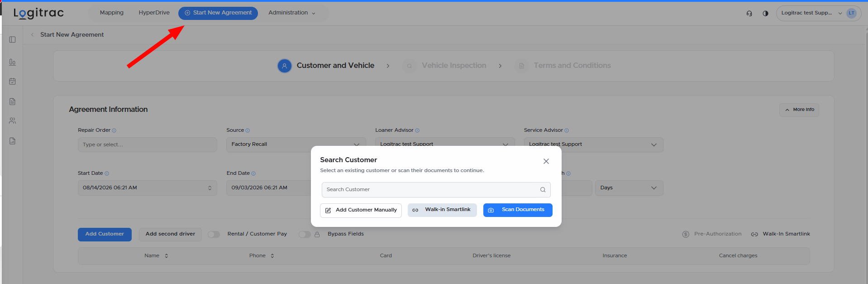Click the Card column header
This screenshot has width=868, height=284.
[386, 256]
